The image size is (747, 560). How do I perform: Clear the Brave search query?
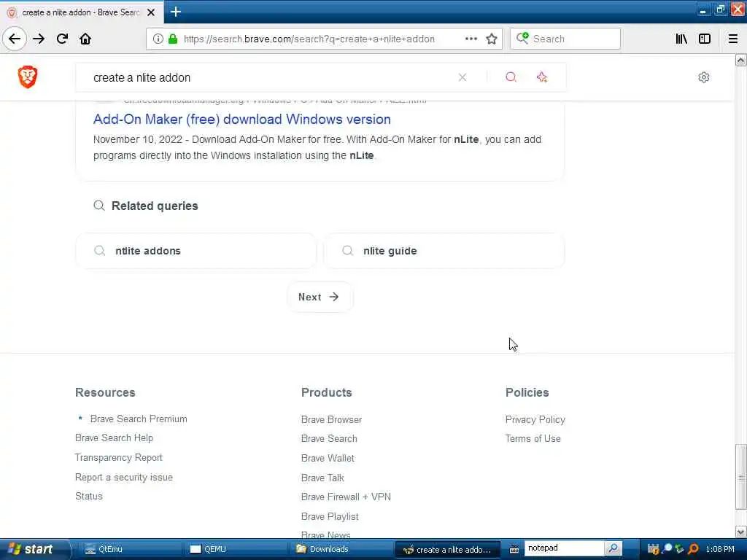tap(462, 77)
